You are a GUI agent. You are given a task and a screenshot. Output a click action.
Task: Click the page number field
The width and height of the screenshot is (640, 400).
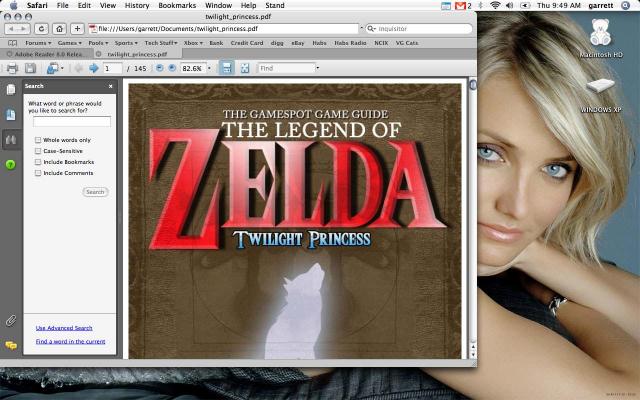(112, 68)
